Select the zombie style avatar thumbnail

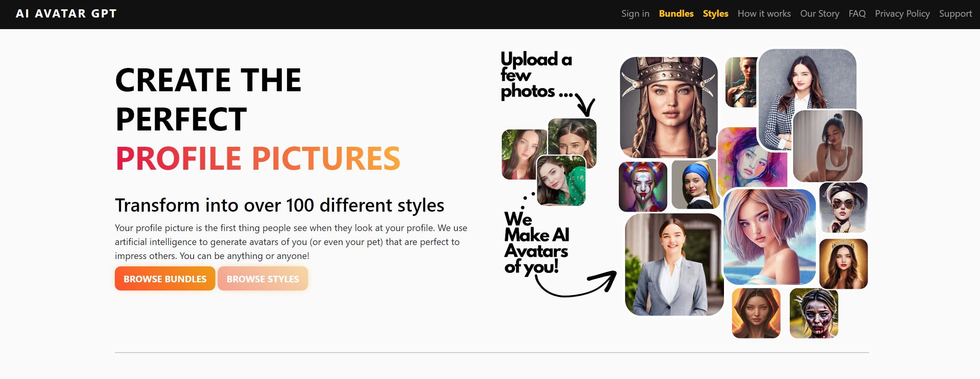[814, 313]
